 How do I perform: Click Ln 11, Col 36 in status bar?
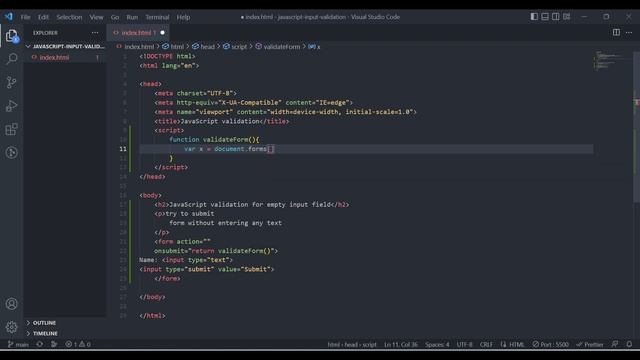[x=400, y=344]
